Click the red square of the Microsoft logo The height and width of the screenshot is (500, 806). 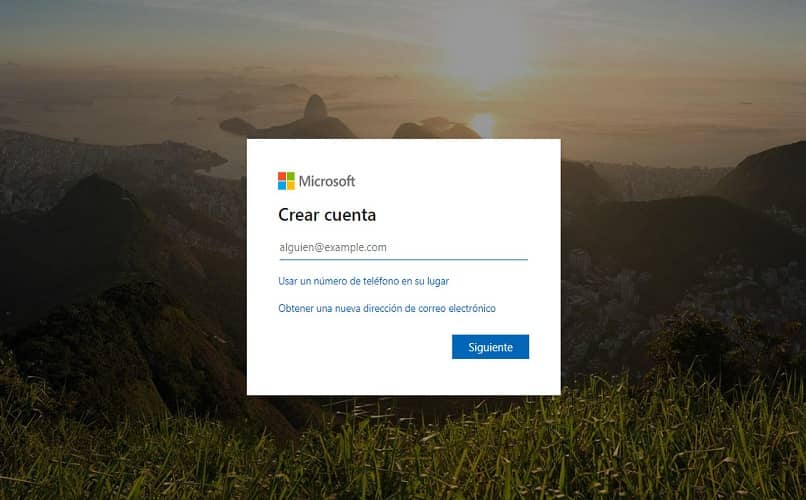pos(282,176)
